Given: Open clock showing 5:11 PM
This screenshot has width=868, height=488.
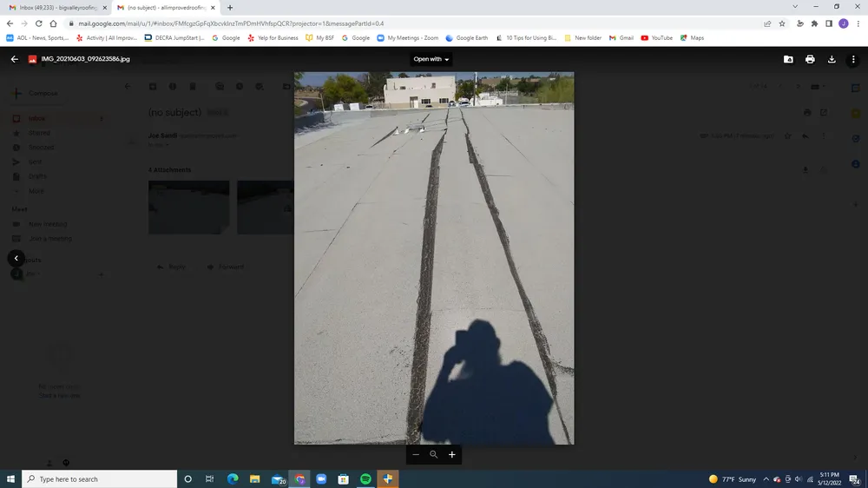Looking at the screenshot, I should point(829,479).
